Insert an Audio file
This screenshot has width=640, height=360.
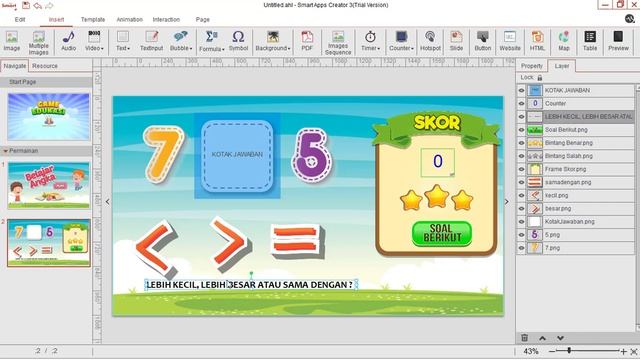[x=68, y=41]
